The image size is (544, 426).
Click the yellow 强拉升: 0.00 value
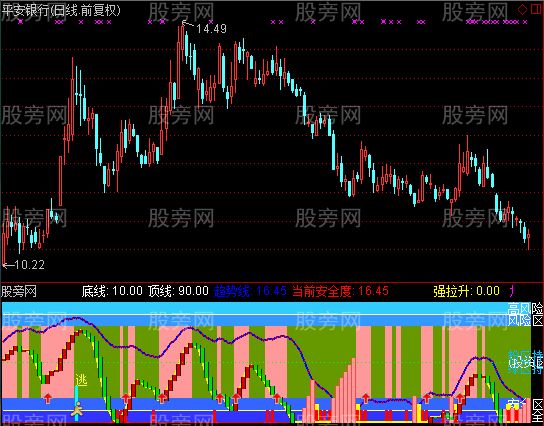[466, 291]
